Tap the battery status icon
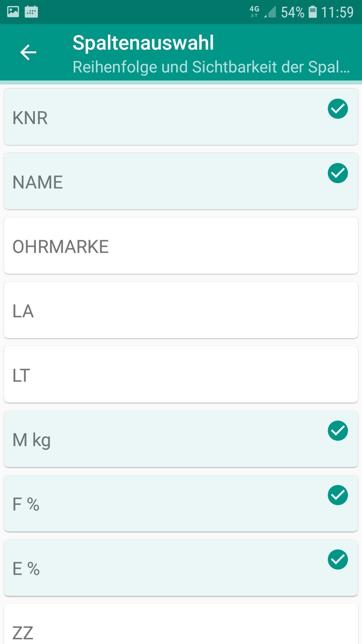This screenshot has height=644, width=362. coord(312,12)
